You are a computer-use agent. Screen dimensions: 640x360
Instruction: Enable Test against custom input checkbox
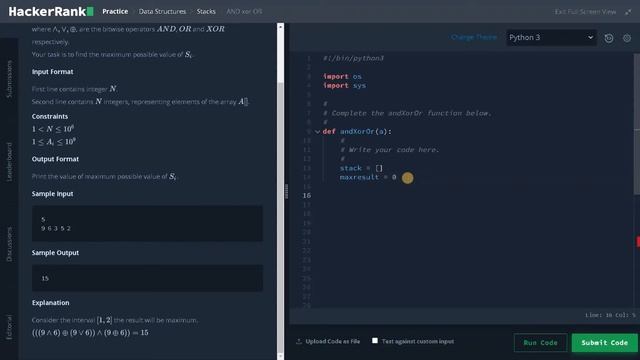pos(375,340)
